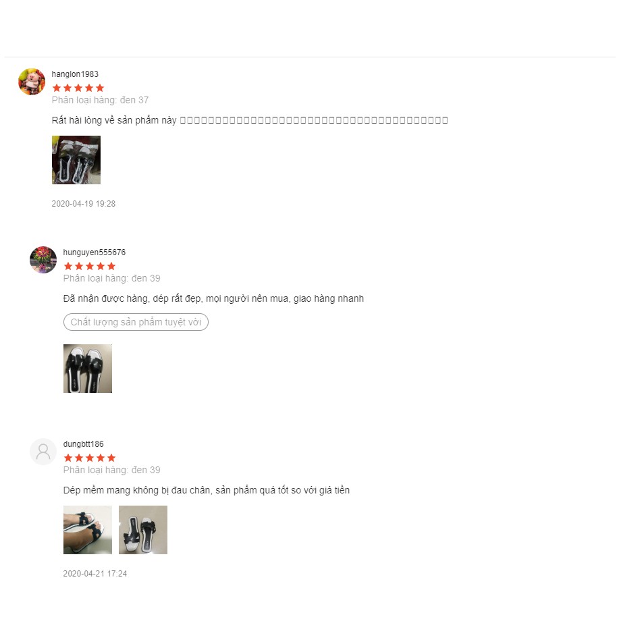Open hunguyen555676's black sandals photo
This screenshot has width=644, height=644.
(x=88, y=369)
